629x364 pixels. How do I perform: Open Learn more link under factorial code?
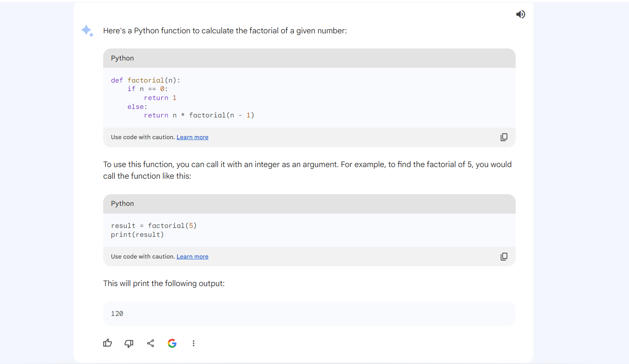tap(192, 137)
